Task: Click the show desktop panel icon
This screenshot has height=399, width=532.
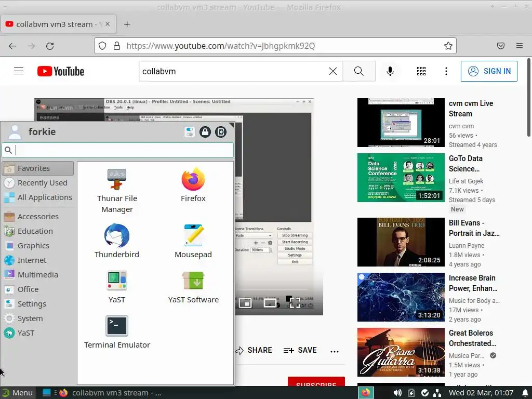Action: 46,393
